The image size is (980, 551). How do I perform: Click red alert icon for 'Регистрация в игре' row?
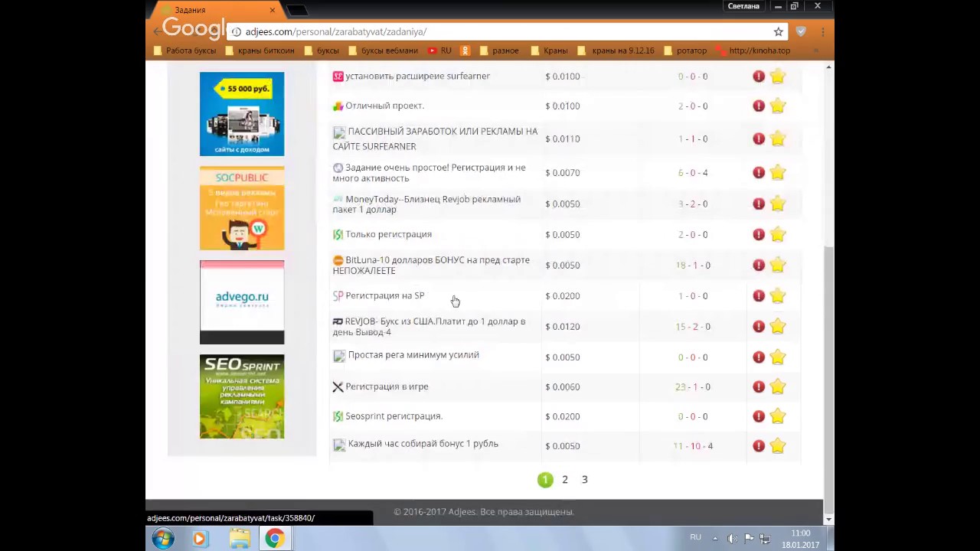[x=759, y=386]
